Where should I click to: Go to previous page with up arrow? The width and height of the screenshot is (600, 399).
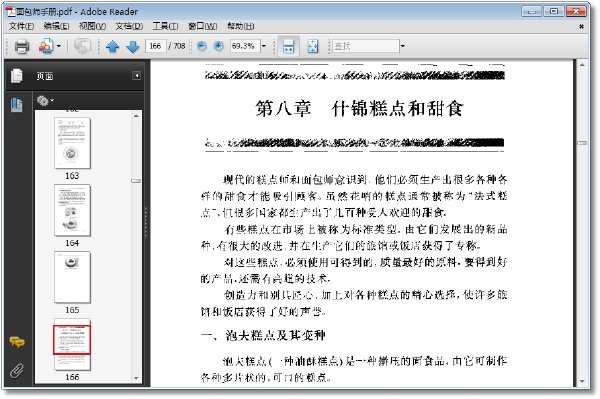click(112, 47)
